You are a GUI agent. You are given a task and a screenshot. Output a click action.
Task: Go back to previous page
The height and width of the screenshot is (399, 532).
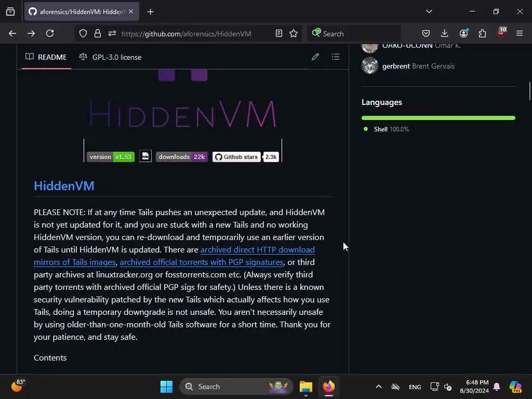click(x=12, y=33)
